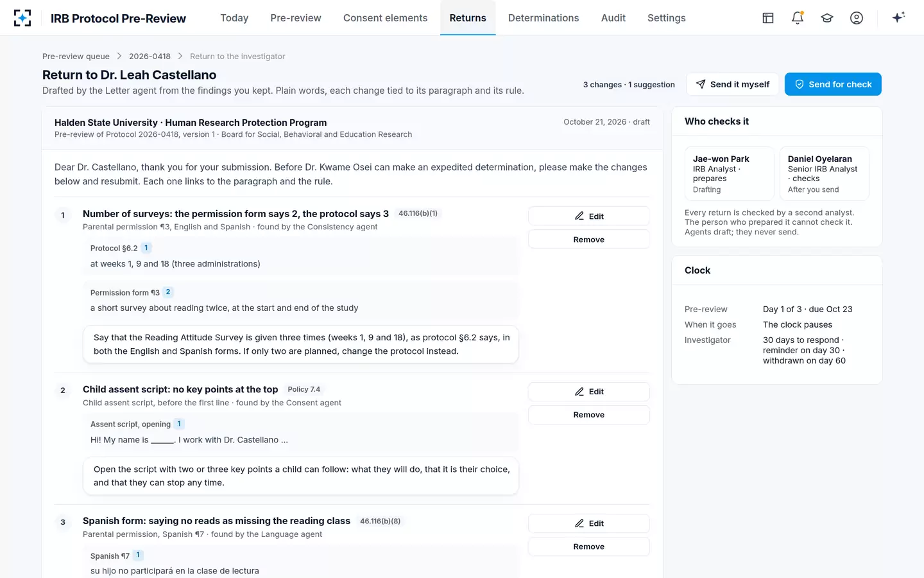Click the Policy 7.4 rule tag
The image size is (924, 578).
point(304,389)
